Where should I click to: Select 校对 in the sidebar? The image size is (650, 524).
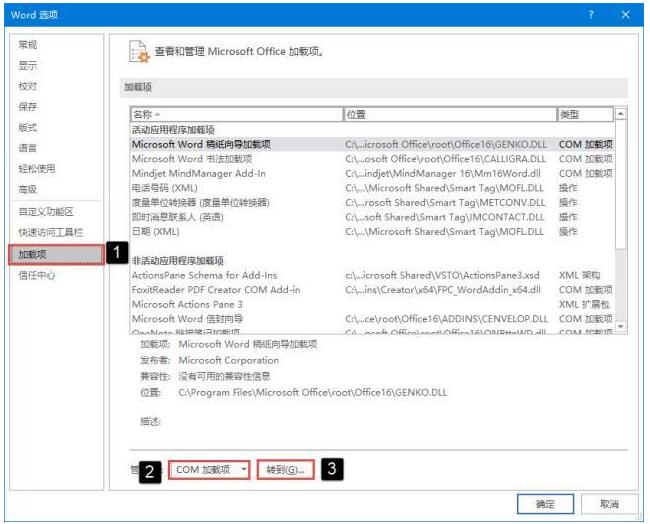pos(28,87)
